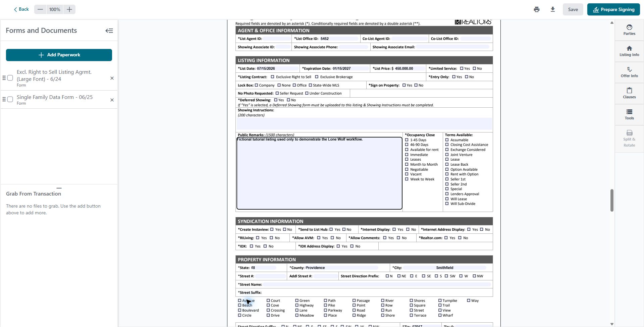644x327 pixels.
Task: Click the scroll up arrow of document
Action: pos(612,23)
